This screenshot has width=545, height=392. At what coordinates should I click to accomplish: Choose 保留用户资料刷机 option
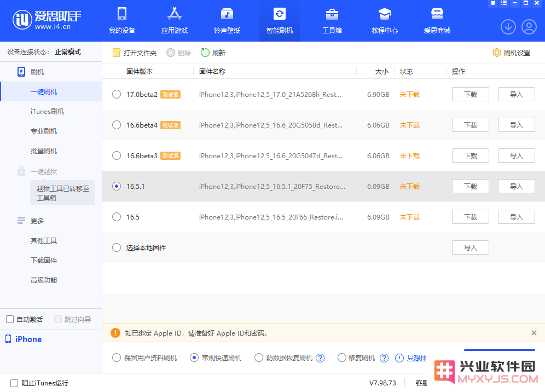click(117, 358)
